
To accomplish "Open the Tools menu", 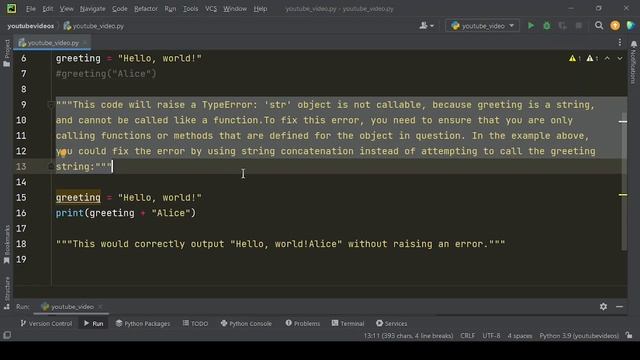I will pyautogui.click(x=191, y=9).
